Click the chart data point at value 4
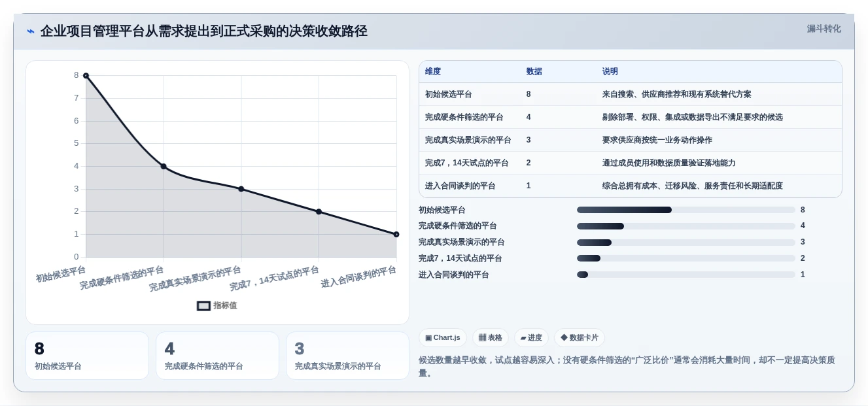868x406 pixels. pyautogui.click(x=164, y=166)
